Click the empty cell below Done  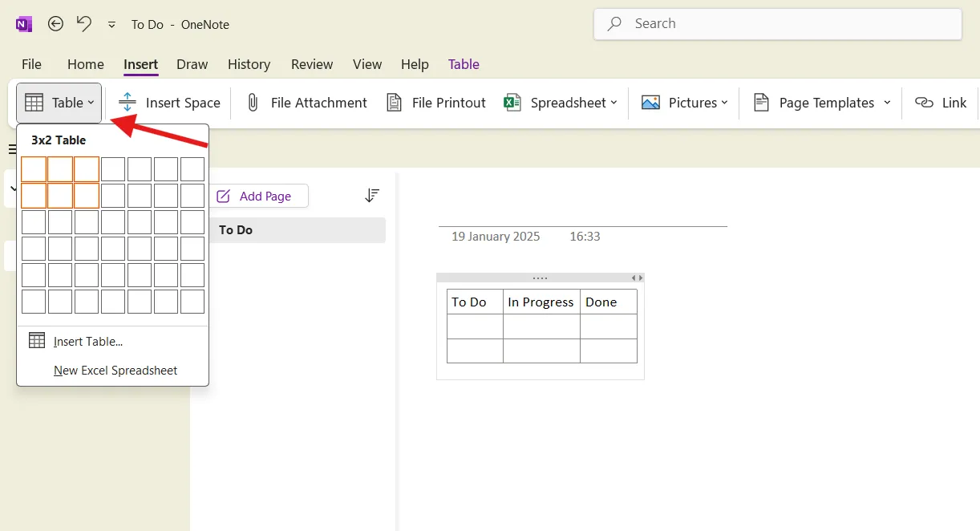[x=609, y=326]
